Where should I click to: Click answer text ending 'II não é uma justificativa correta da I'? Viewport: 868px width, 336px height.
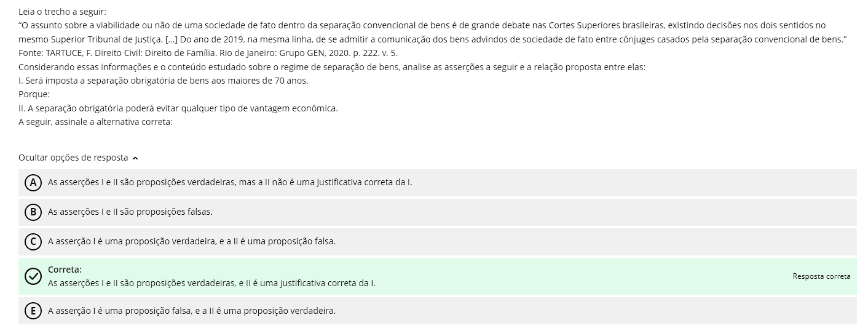tap(230, 182)
